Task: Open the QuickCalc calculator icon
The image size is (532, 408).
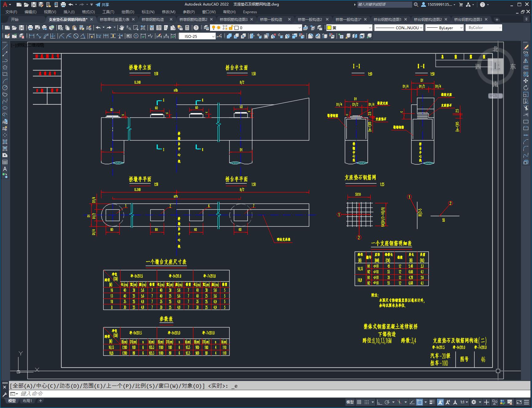Action: pos(187,28)
